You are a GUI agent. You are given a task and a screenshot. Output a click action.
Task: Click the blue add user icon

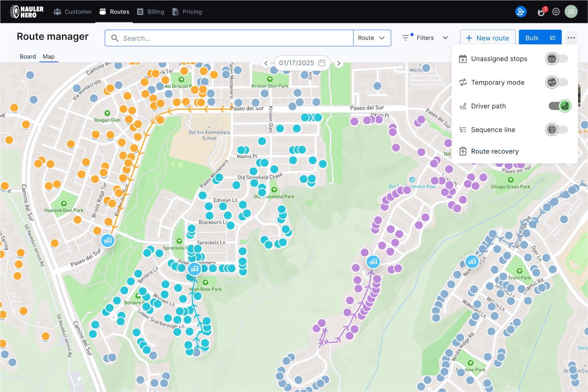coord(521,12)
